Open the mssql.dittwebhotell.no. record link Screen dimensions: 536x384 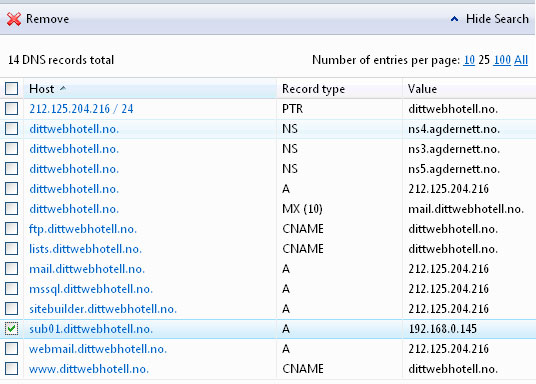tap(91, 289)
